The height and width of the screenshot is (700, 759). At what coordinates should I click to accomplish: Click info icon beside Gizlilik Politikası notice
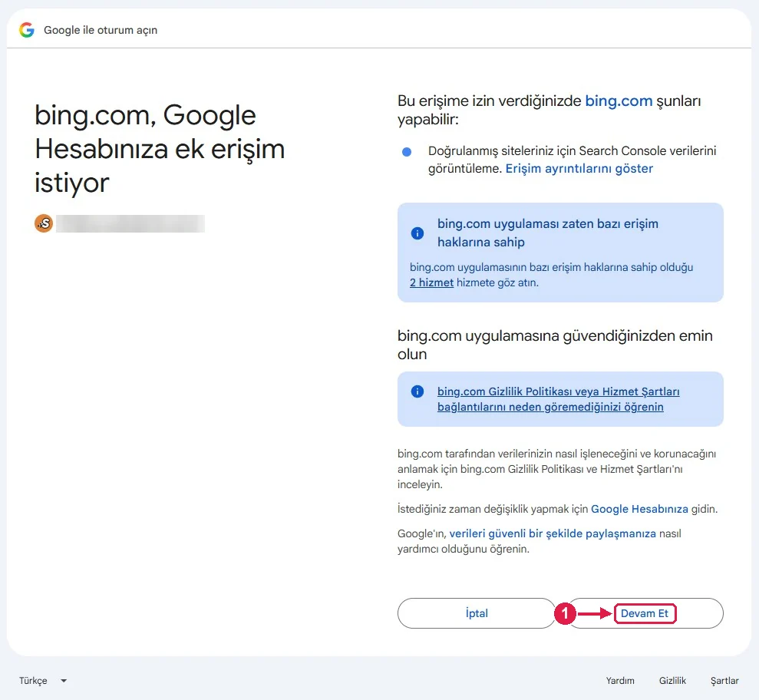point(417,391)
